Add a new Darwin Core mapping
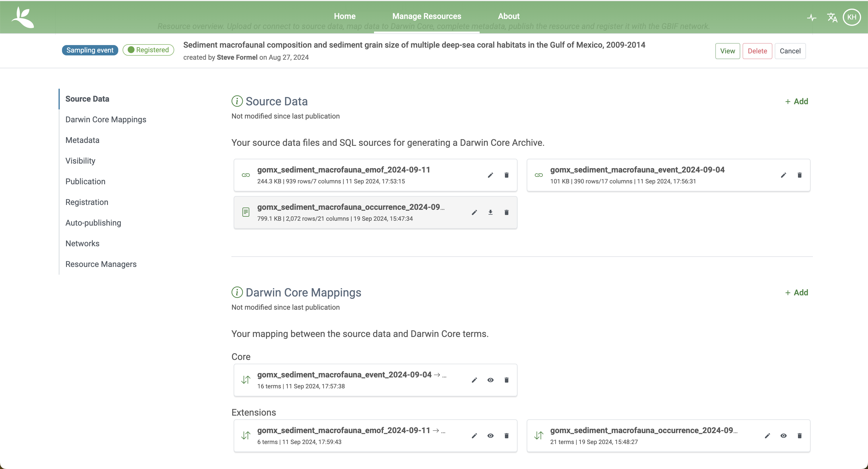868x469 pixels. (796, 292)
